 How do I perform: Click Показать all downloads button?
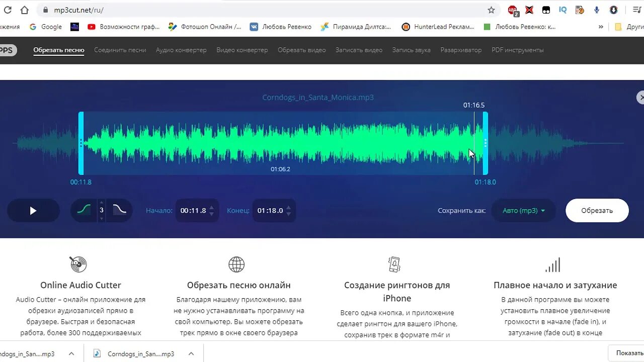coord(626,353)
